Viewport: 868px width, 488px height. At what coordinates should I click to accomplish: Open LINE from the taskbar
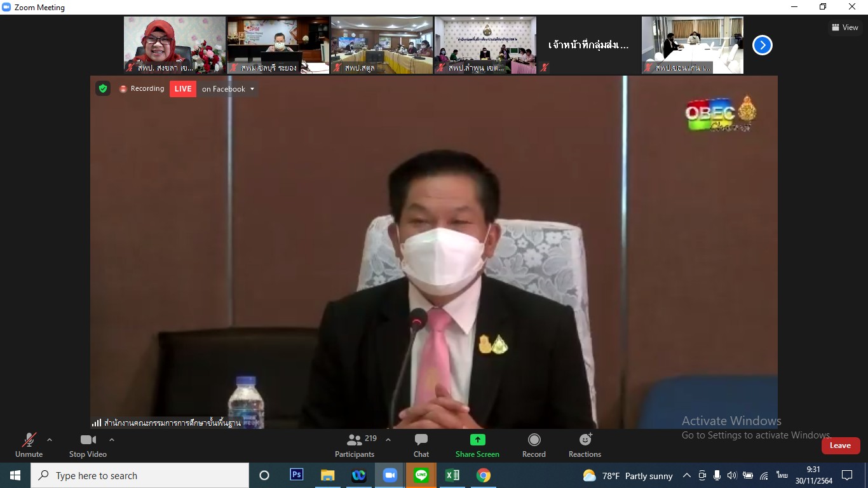pyautogui.click(x=421, y=475)
